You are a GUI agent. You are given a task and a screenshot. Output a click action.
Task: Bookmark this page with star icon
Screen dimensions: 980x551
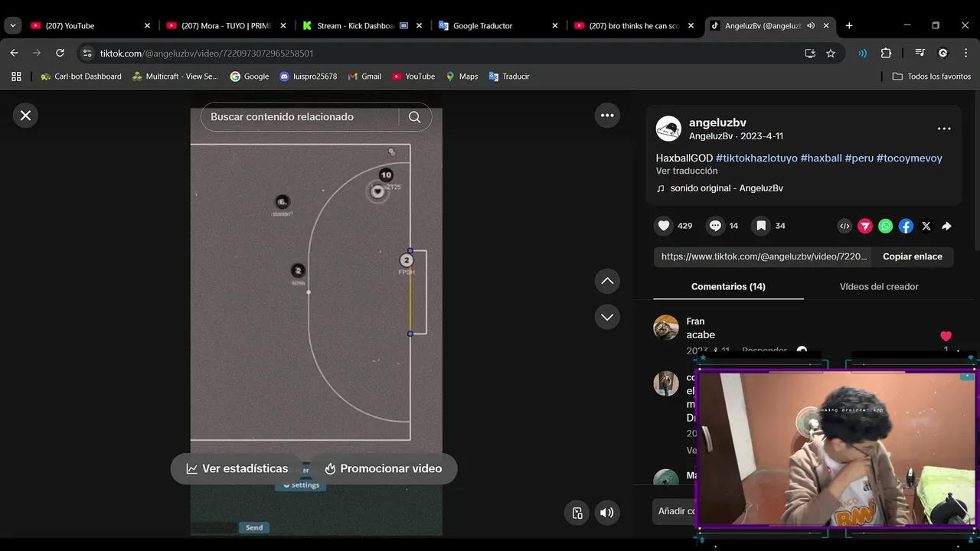[x=831, y=54]
